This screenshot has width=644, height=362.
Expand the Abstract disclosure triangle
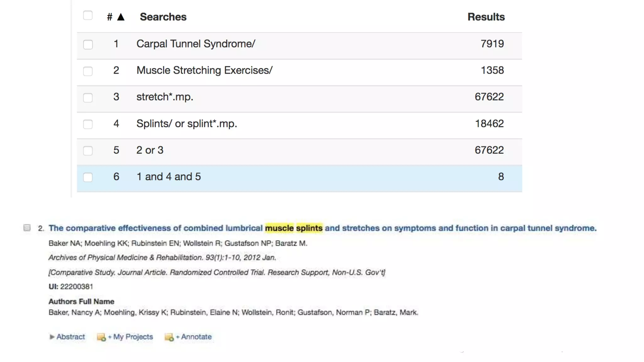(52, 337)
